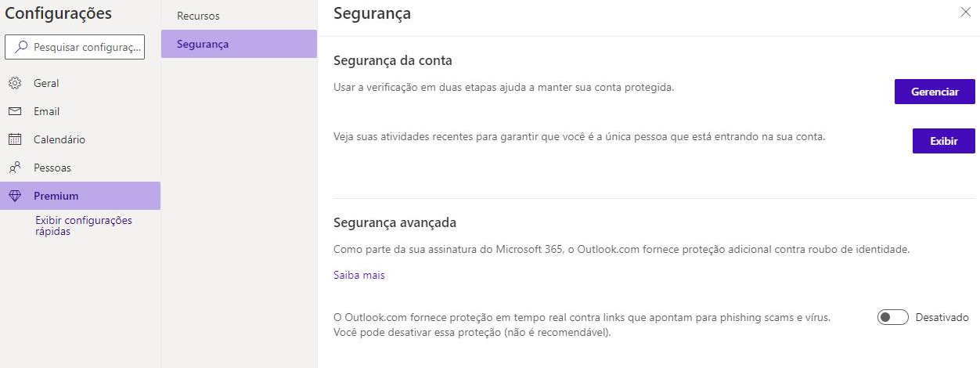Click the Geral gear icon
980x368 pixels.
click(15, 83)
